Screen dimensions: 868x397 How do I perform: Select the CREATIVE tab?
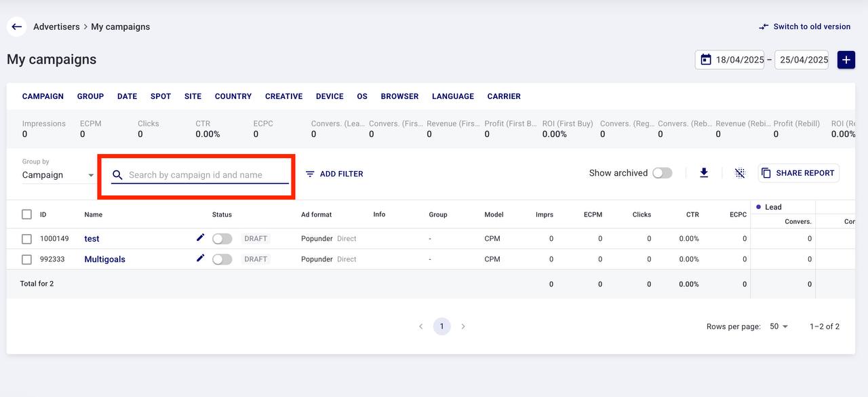(283, 96)
